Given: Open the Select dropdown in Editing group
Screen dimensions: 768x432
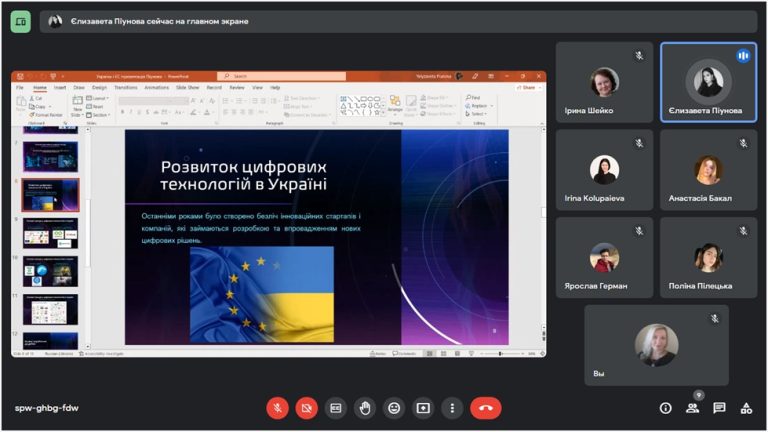Looking at the screenshot, I should coord(476,114).
